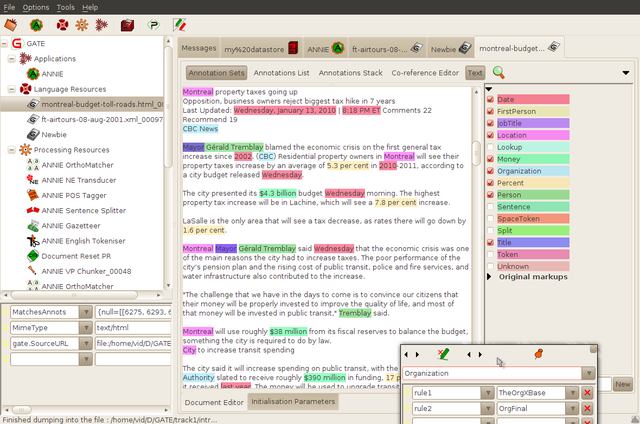This screenshot has width=640, height=424.
Task: Open the Organization annotation type dropdown
Action: pos(589,373)
